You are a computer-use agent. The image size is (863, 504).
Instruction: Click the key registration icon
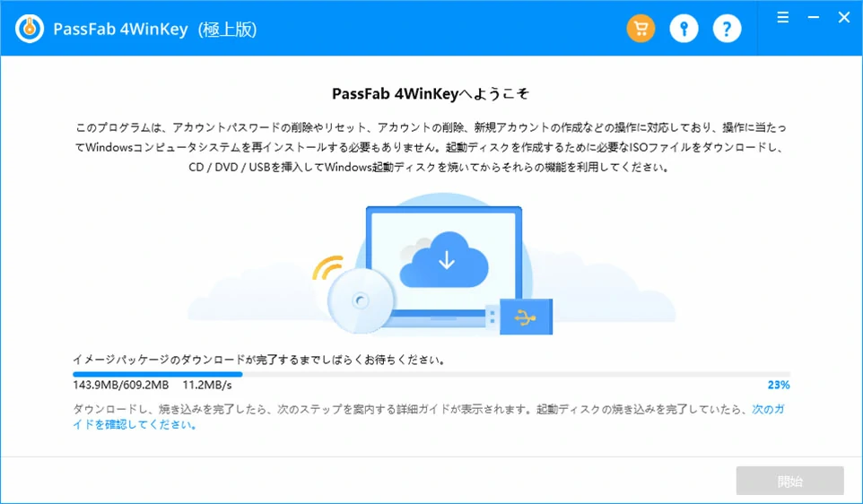[684, 28]
